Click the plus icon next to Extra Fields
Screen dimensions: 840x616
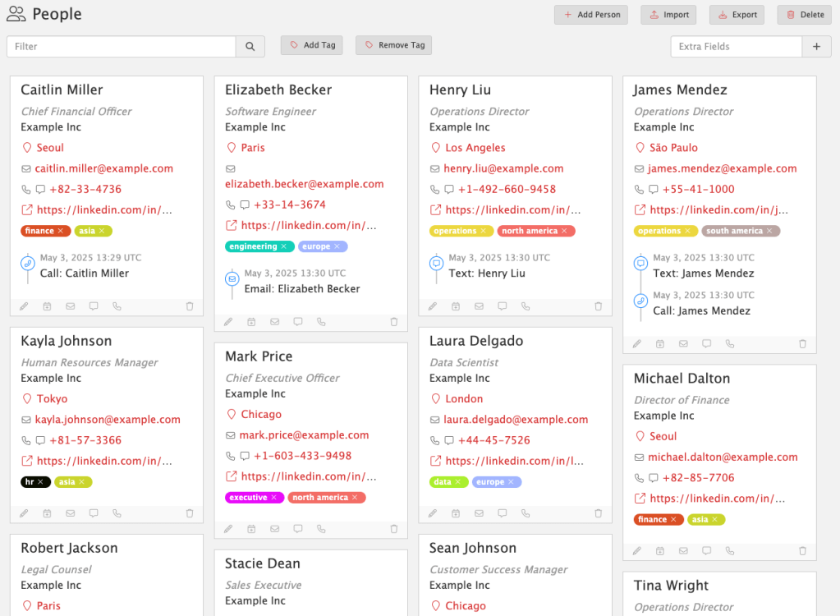point(816,47)
